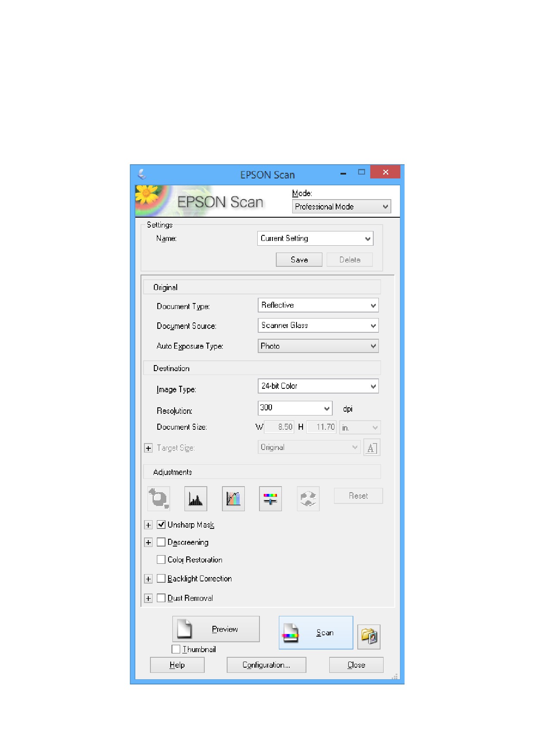Click the window resize grip corner

click(395, 676)
